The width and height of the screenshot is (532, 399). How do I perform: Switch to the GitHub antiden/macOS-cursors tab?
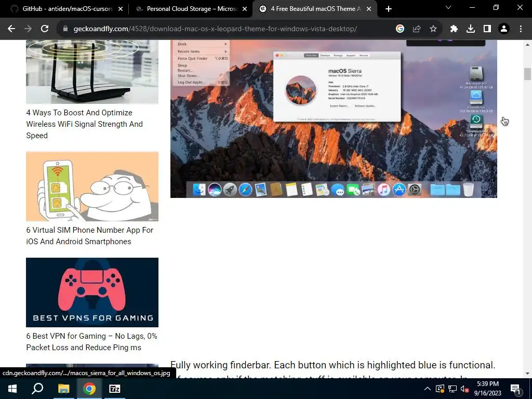(66, 9)
